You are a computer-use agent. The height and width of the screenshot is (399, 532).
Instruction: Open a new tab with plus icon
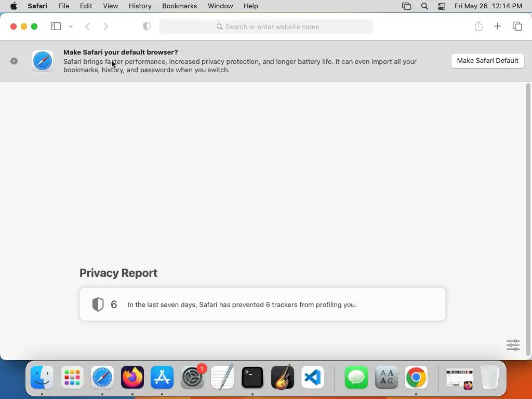point(497,26)
